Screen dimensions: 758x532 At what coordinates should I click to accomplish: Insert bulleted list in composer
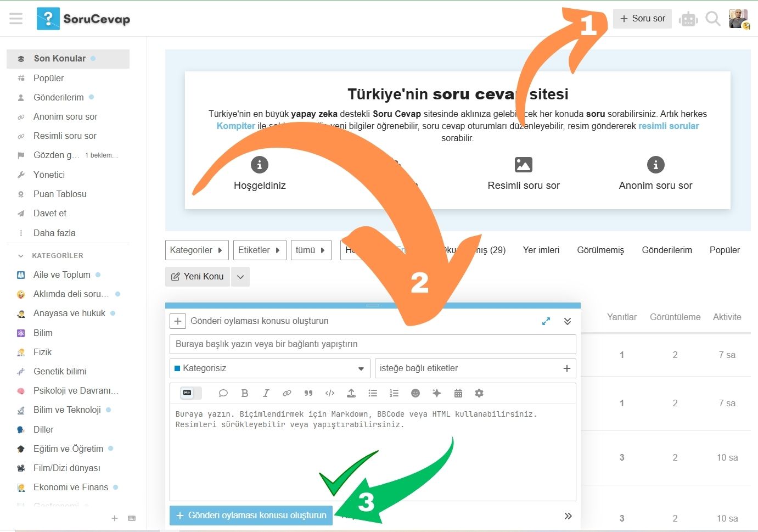tap(373, 393)
